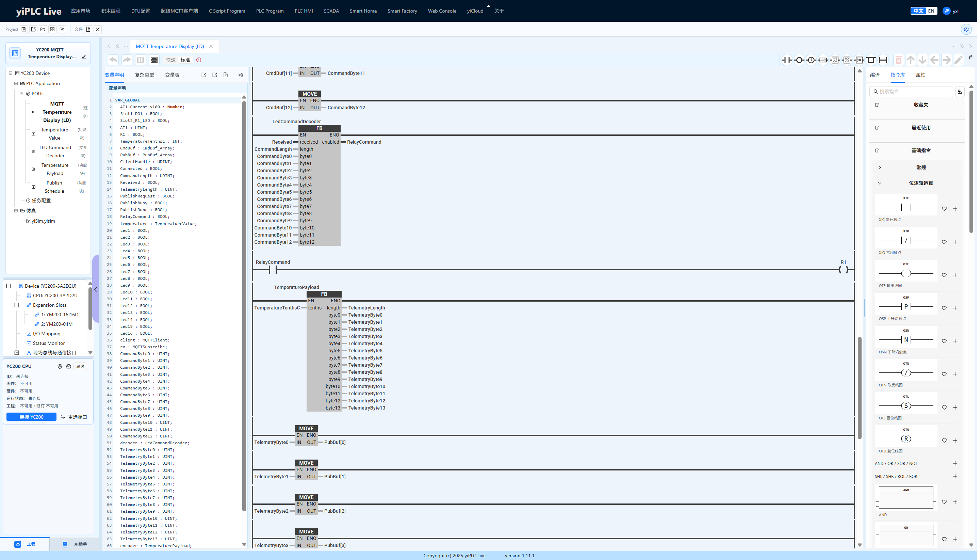
Task: Collapse the YC200 Device tree node
Action: click(x=11, y=73)
